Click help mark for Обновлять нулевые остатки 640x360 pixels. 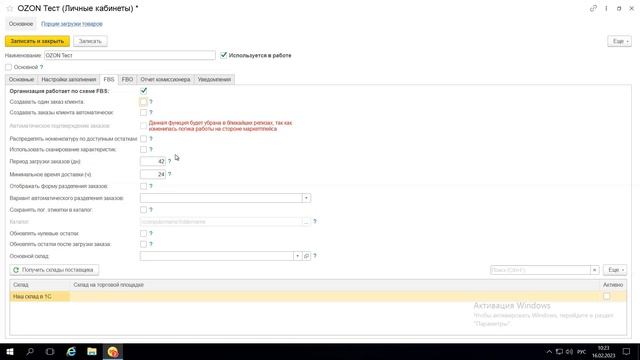(x=151, y=233)
